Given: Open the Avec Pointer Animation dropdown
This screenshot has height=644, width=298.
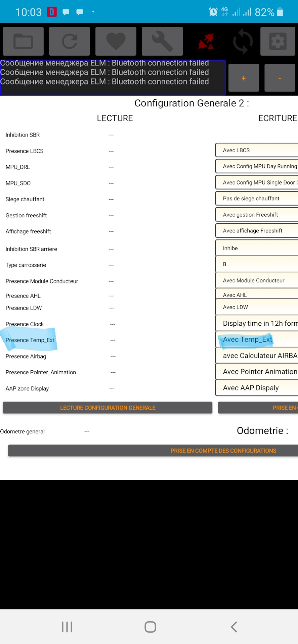Looking at the screenshot, I should (257, 372).
